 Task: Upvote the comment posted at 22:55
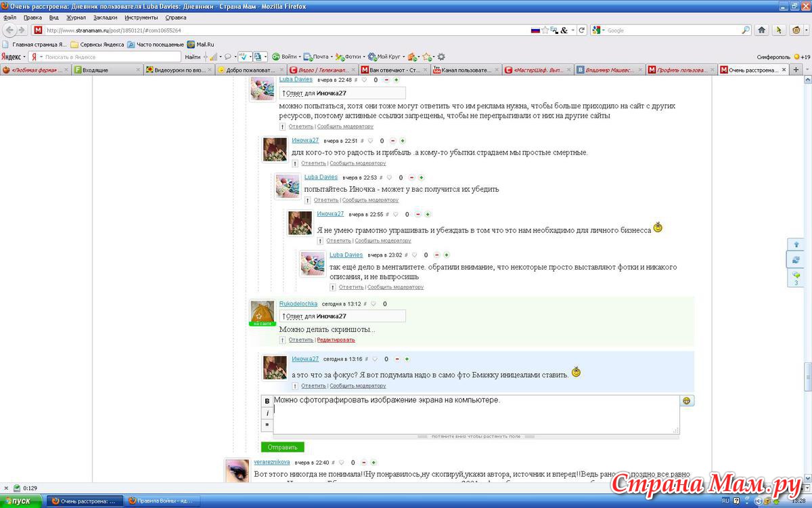point(428,215)
